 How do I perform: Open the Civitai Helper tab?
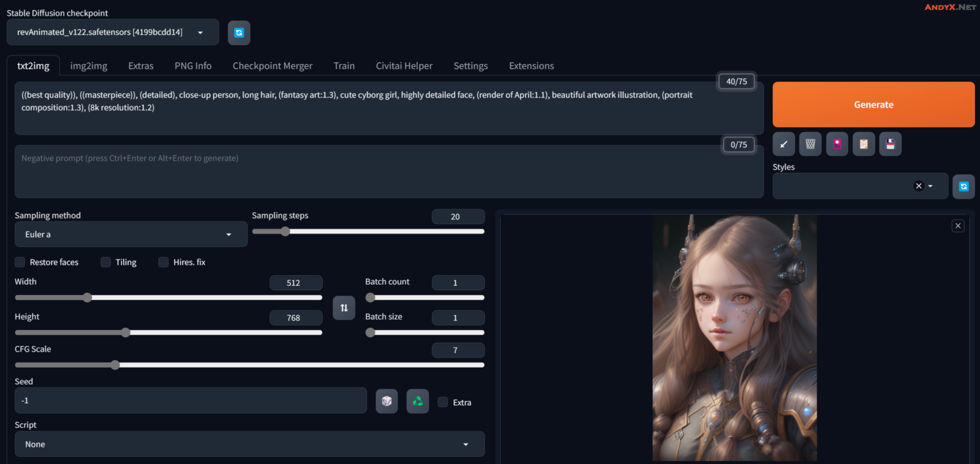pos(404,66)
